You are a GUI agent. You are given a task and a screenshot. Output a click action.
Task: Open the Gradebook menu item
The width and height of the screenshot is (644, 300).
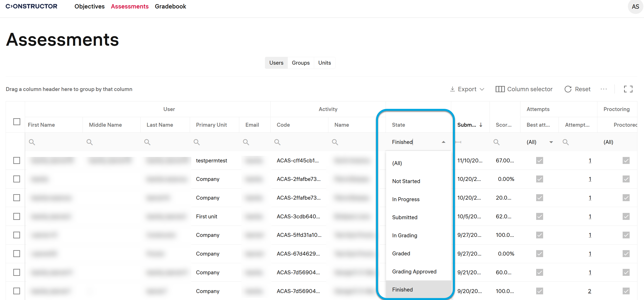coord(170,7)
